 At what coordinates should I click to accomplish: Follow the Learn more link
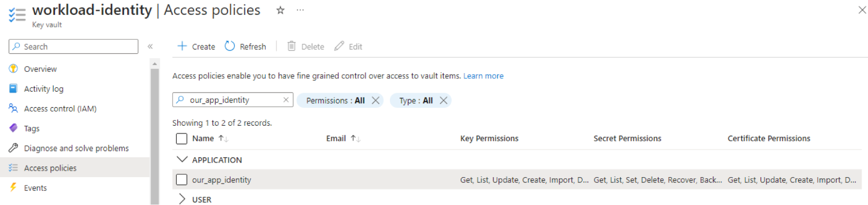coord(483,76)
